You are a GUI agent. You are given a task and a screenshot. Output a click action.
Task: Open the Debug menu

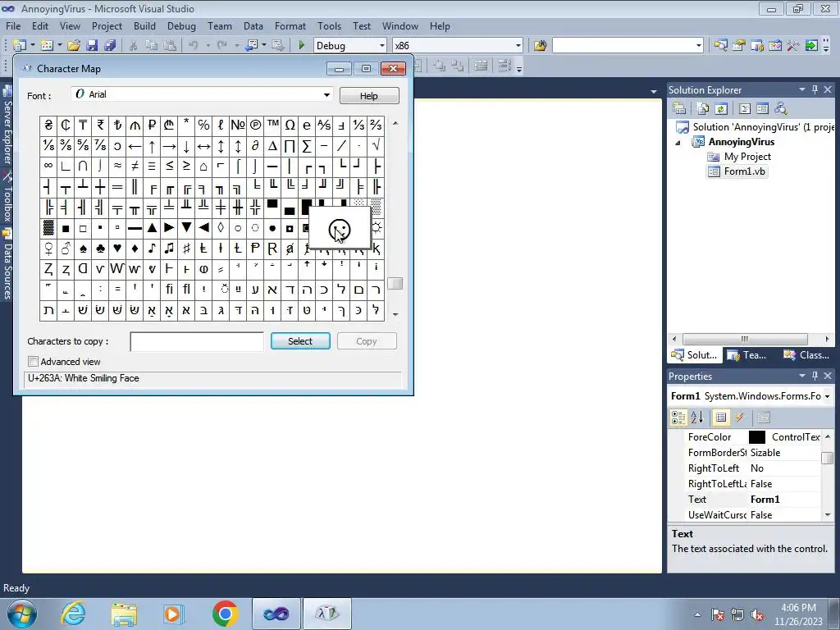181,25
